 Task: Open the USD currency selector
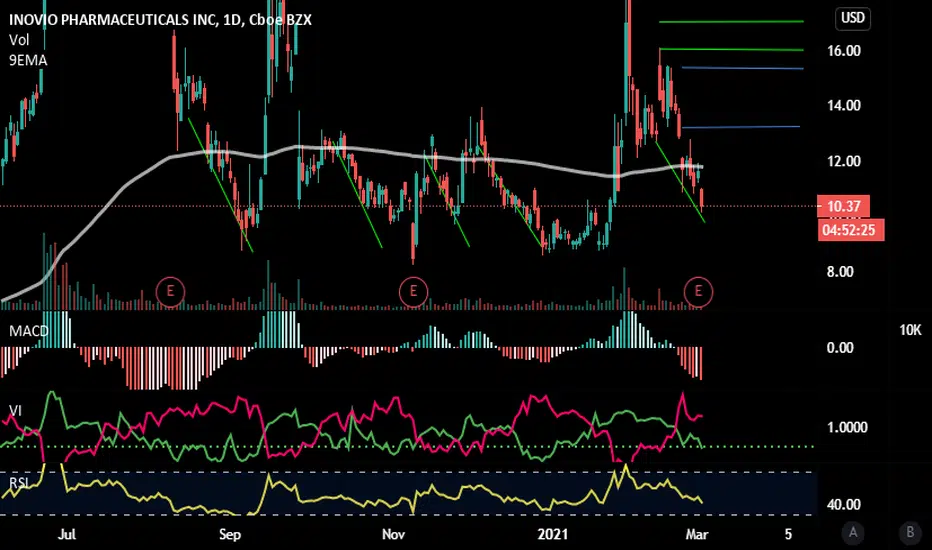click(852, 18)
